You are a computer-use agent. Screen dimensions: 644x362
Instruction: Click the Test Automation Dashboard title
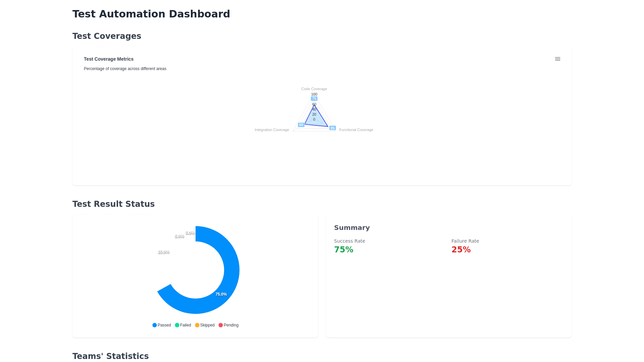(151, 14)
